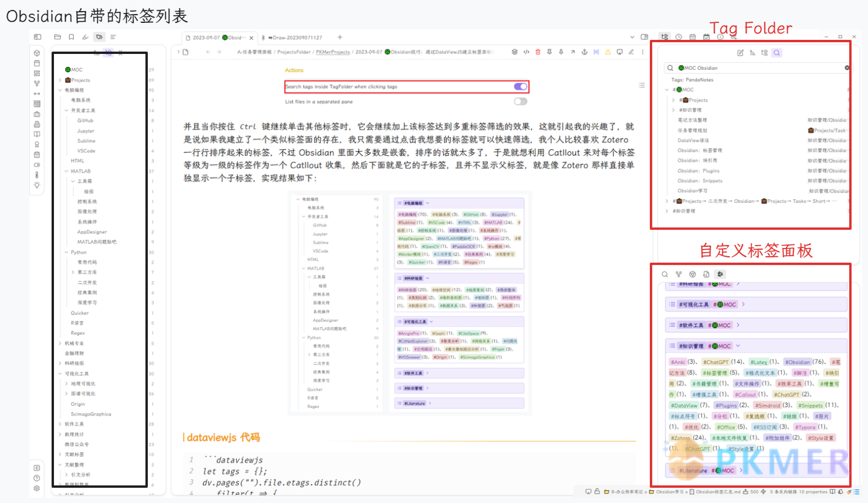Open graph tab icon in lower right panel
Viewport: 868px width, 503px height.
tap(679, 274)
